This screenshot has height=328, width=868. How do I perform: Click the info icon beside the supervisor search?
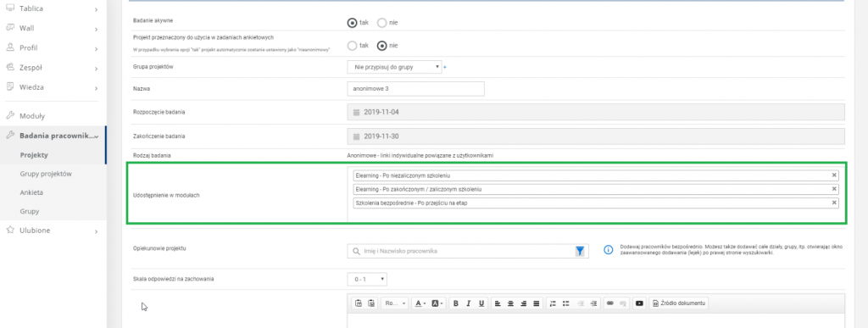608,251
